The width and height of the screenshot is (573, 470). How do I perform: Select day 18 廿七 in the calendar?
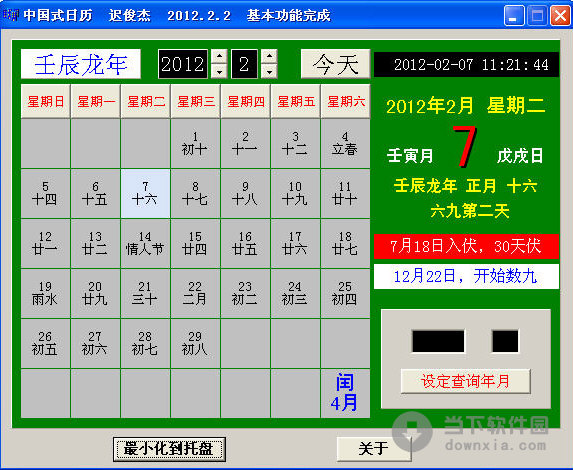click(346, 244)
